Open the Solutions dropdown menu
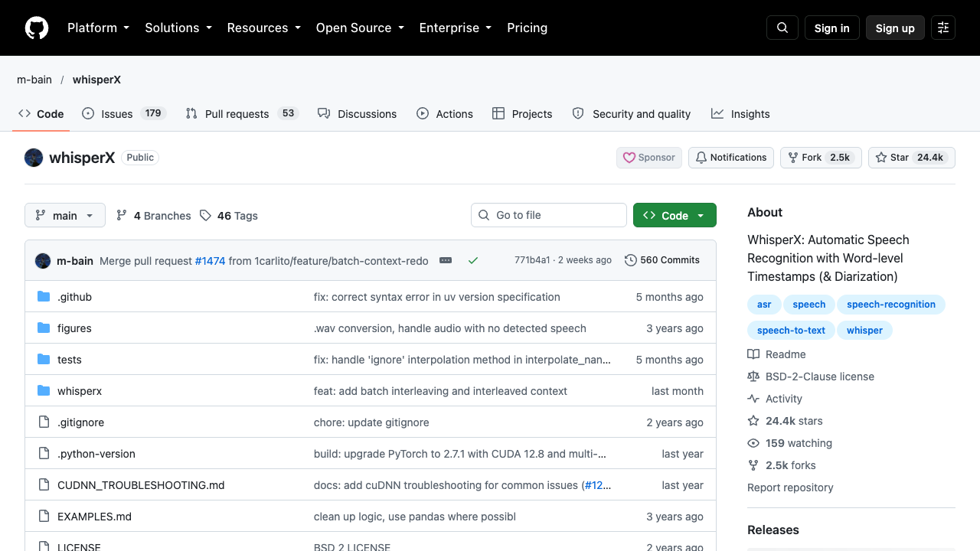Image resolution: width=980 pixels, height=551 pixels. coord(178,28)
